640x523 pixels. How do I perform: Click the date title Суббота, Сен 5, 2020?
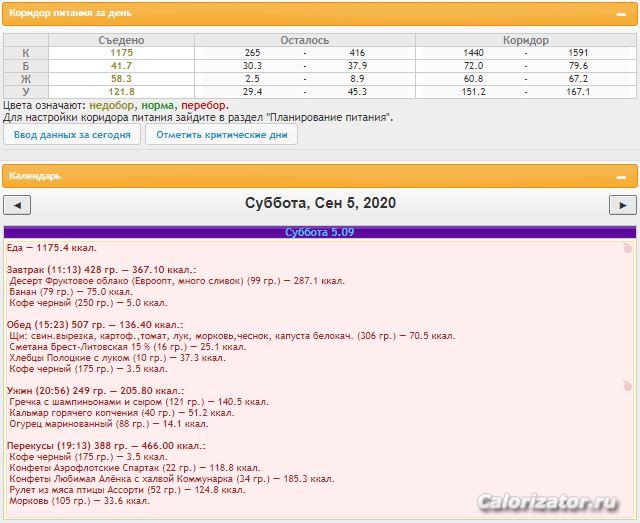tap(320, 203)
